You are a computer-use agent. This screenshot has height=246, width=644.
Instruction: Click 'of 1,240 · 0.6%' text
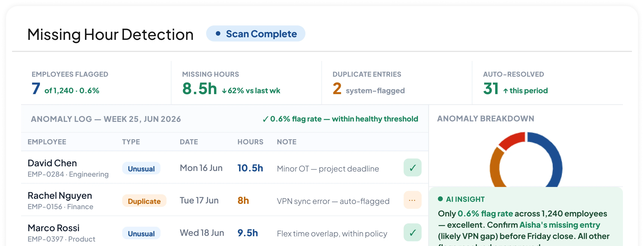pyautogui.click(x=72, y=90)
